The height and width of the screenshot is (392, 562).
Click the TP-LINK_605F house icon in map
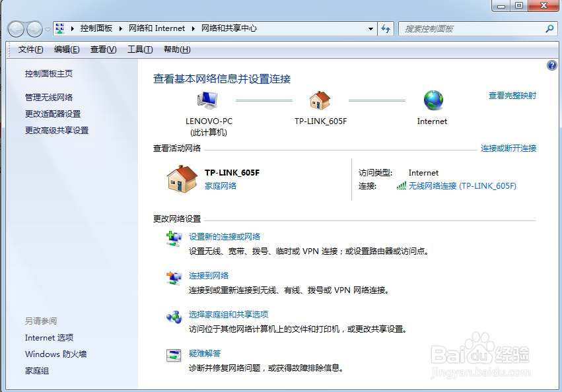[320, 100]
